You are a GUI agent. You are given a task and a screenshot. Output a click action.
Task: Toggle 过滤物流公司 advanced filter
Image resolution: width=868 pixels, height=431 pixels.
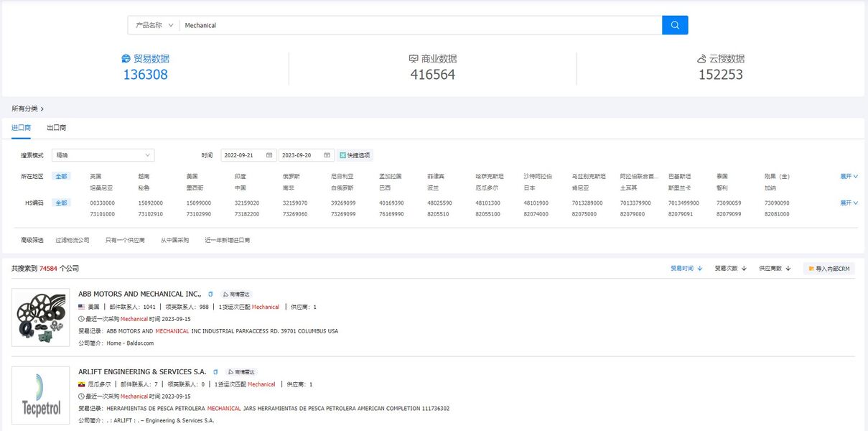(73, 240)
